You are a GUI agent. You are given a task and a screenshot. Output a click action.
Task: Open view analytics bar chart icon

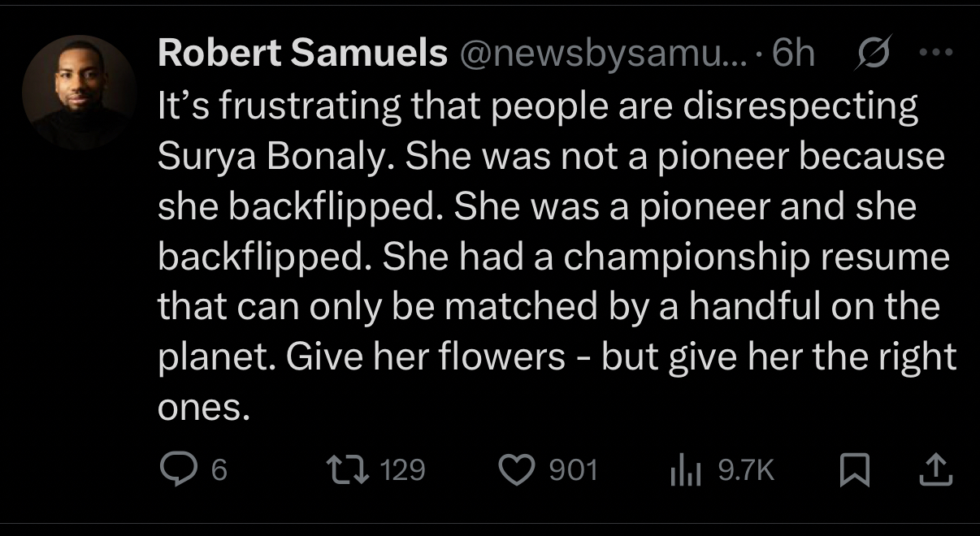pos(685,470)
